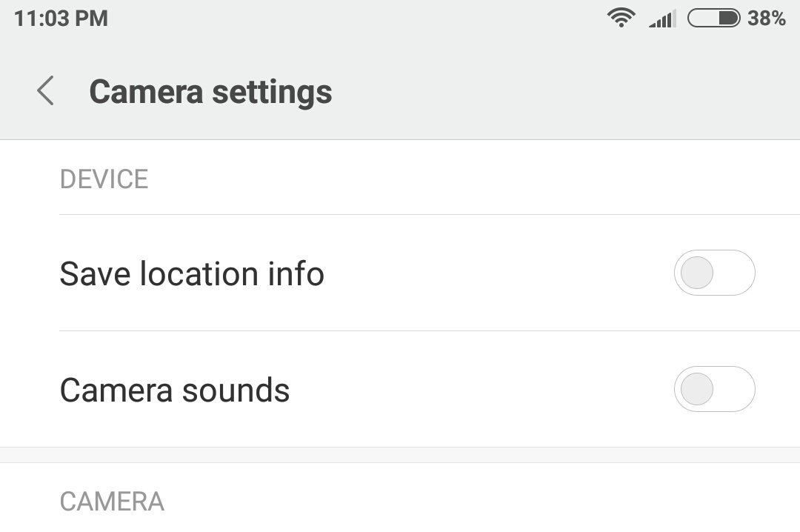The height and width of the screenshot is (532, 800).
Task: Click empty status bar area beside clock
Action: coord(356,19)
